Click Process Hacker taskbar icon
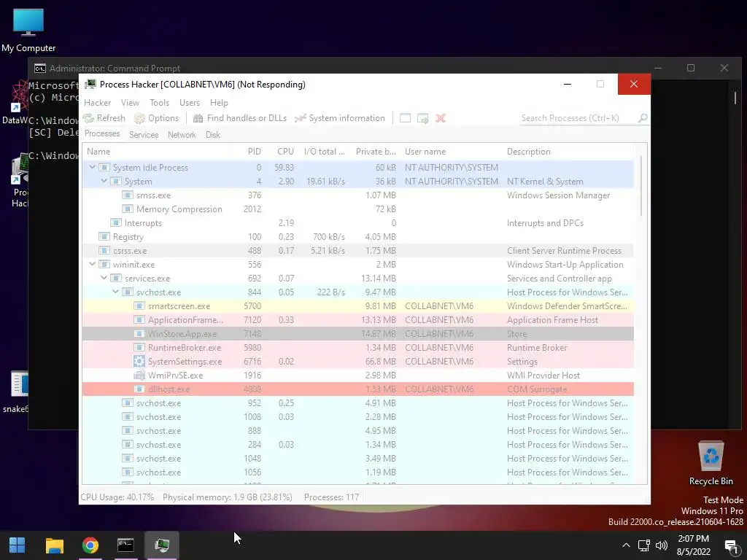747x560 pixels. click(x=162, y=545)
